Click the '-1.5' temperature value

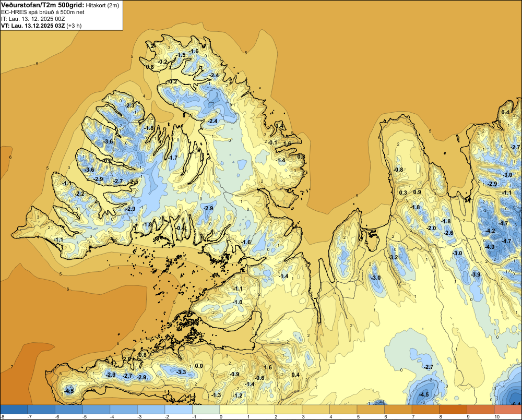coord(181,55)
